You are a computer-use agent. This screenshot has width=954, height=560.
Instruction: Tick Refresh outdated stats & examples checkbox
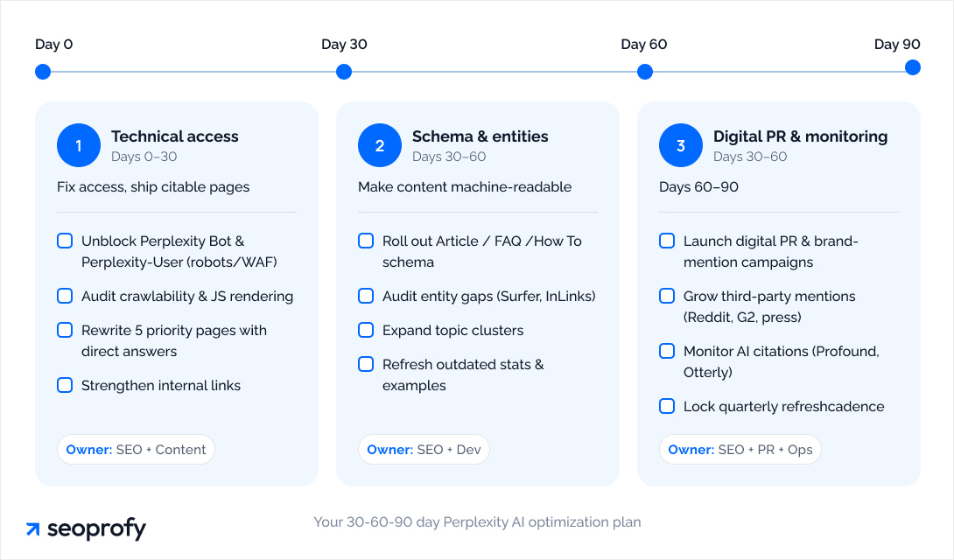(x=366, y=364)
